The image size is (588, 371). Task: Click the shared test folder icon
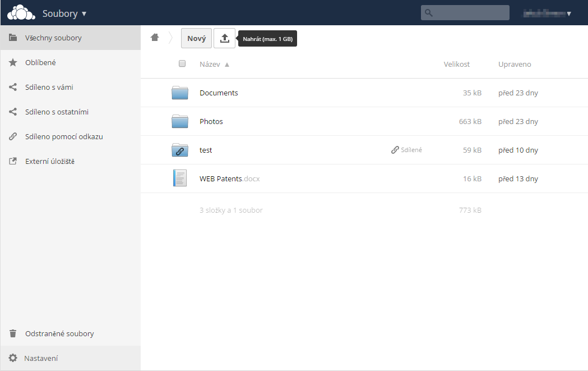(180, 149)
